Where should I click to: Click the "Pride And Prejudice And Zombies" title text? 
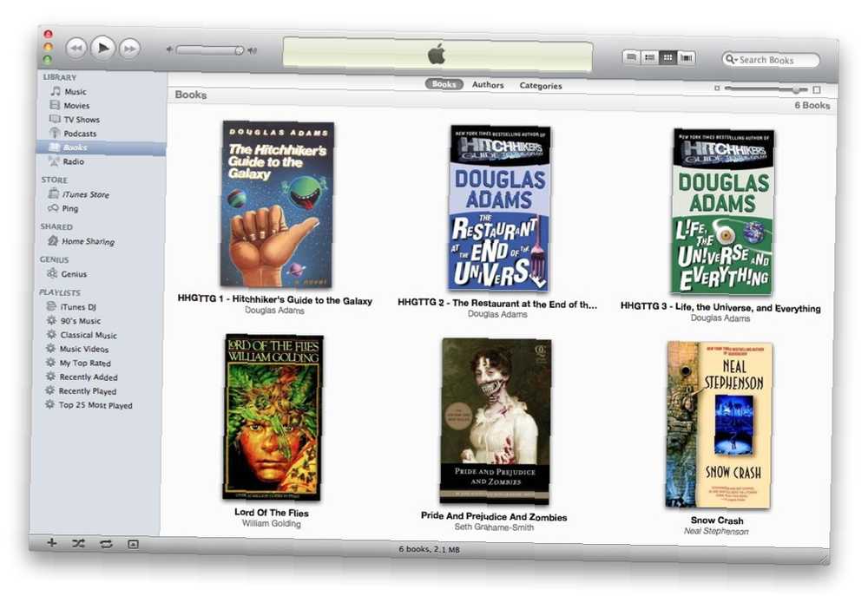pyautogui.click(x=494, y=516)
